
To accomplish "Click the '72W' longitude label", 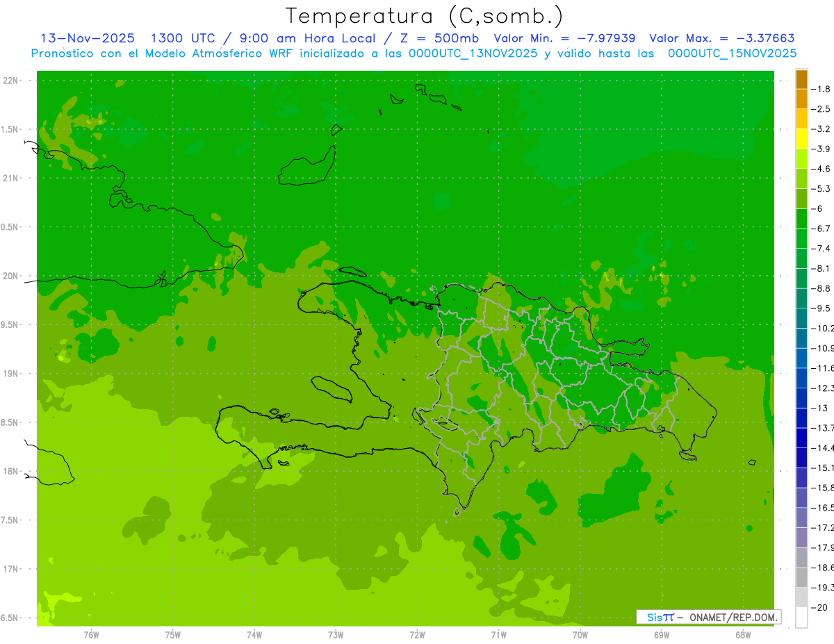I will 417,634.
